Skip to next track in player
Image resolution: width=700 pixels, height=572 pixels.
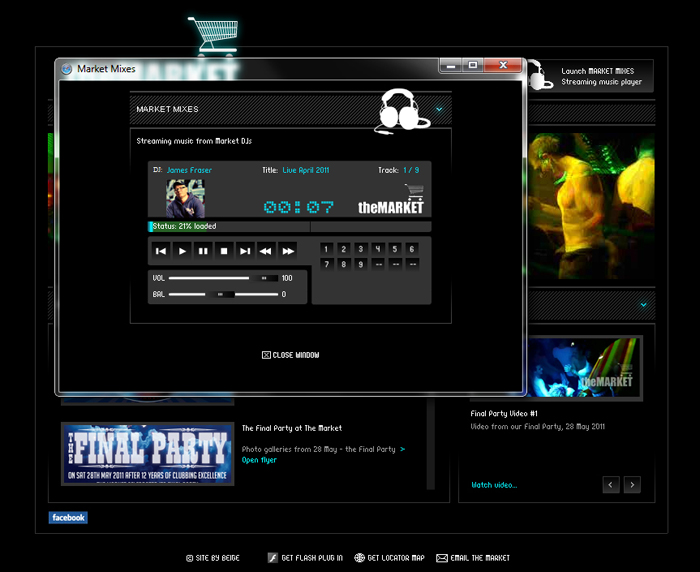(x=245, y=251)
